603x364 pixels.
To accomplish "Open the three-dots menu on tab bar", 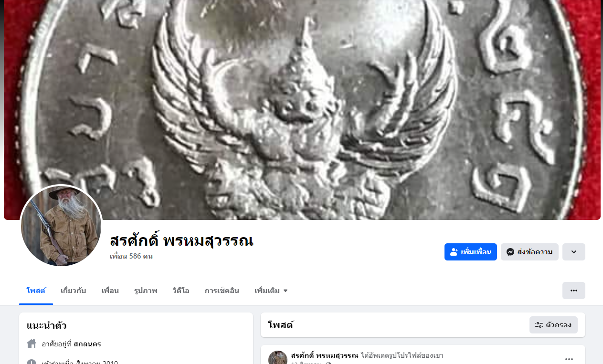I will (x=574, y=291).
